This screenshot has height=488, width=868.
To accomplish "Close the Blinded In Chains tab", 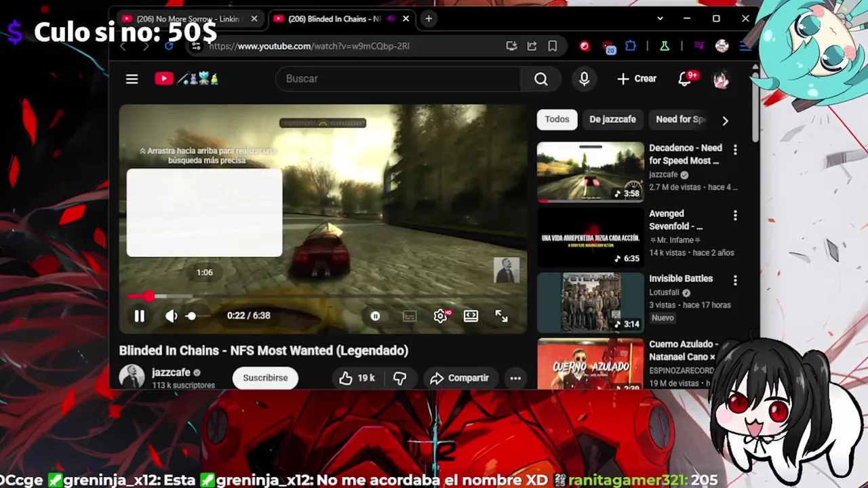I will click(406, 19).
